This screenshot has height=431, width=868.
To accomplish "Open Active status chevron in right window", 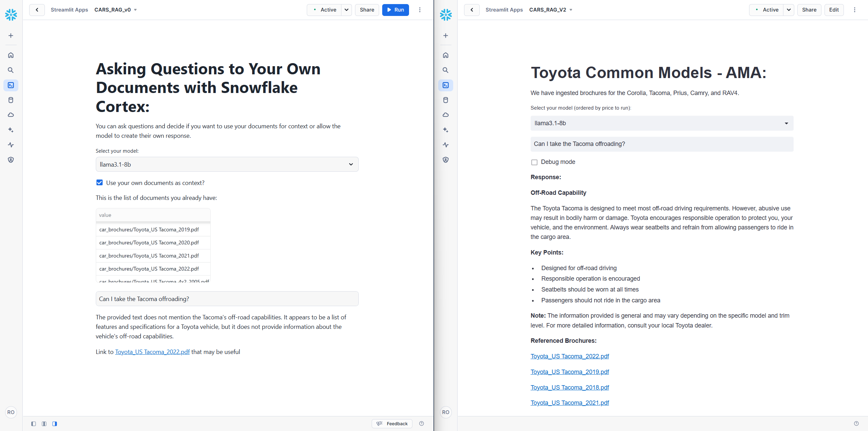I will click(x=789, y=10).
